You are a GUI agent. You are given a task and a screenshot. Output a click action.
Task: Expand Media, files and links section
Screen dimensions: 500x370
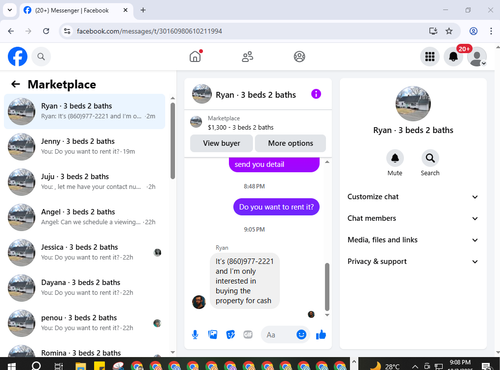pos(413,240)
